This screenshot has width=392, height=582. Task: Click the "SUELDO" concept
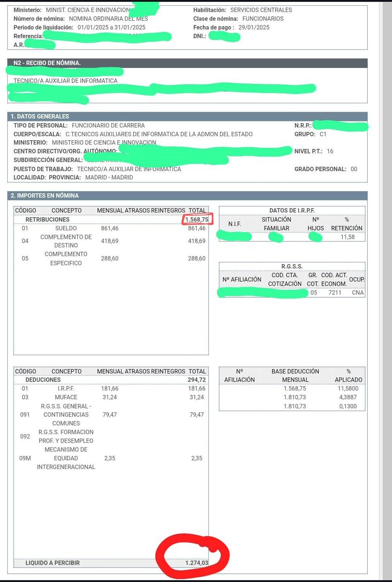click(66, 228)
